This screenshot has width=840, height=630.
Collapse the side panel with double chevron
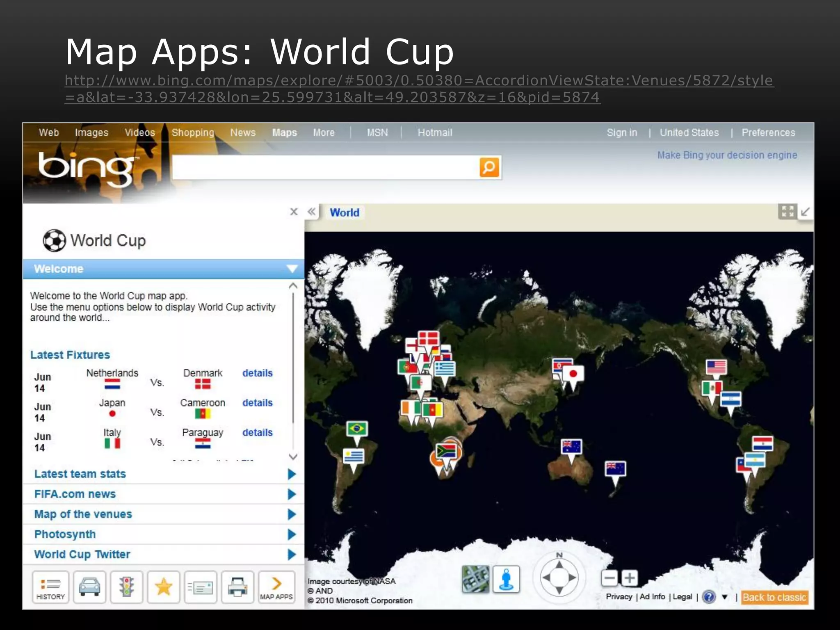point(312,212)
